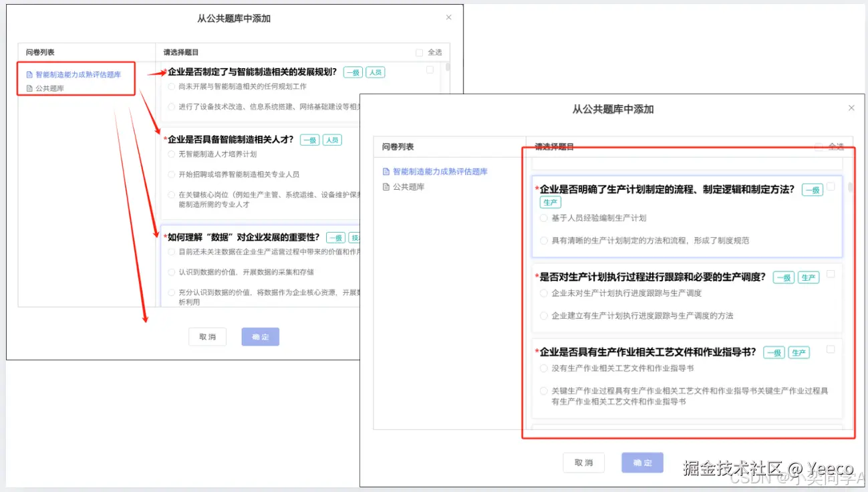Click document icon beside 智能制造能力成熟评估题库 in left dialog

[x=29, y=75]
